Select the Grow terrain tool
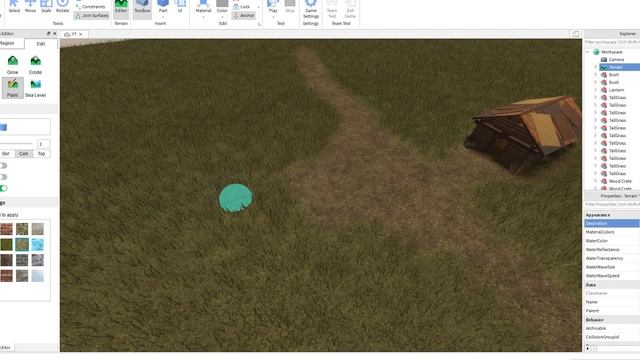 point(13,65)
